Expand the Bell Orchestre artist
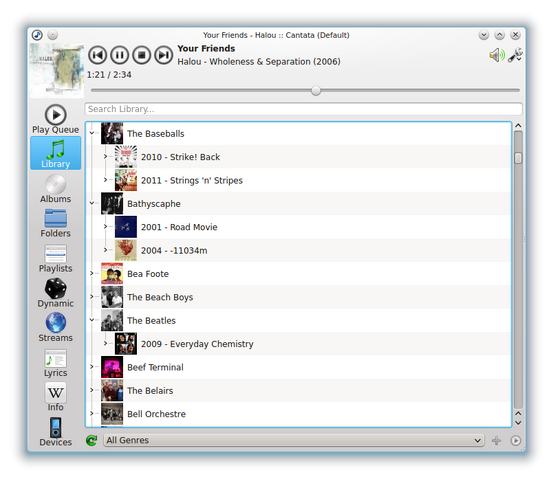553x479 pixels. click(92, 413)
